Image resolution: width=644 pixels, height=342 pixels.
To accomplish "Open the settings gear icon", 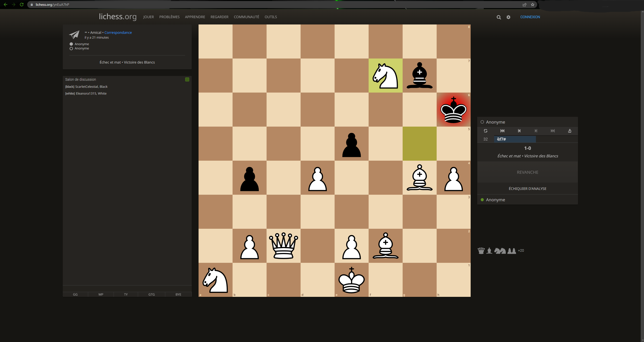I will [508, 17].
